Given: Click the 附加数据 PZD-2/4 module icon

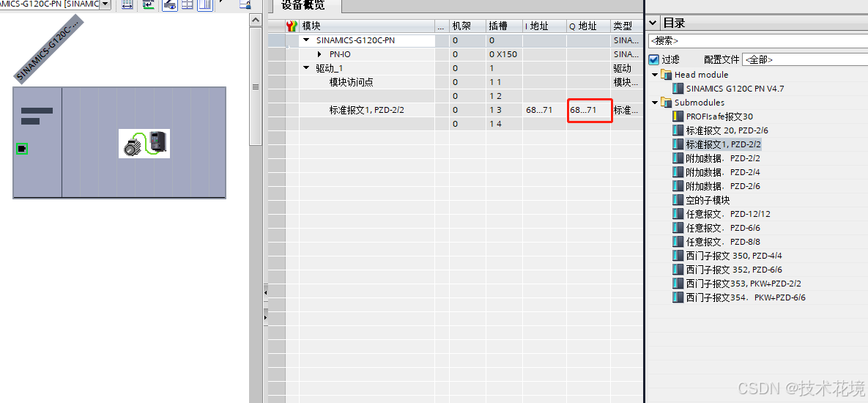Looking at the screenshot, I should pos(678,172).
